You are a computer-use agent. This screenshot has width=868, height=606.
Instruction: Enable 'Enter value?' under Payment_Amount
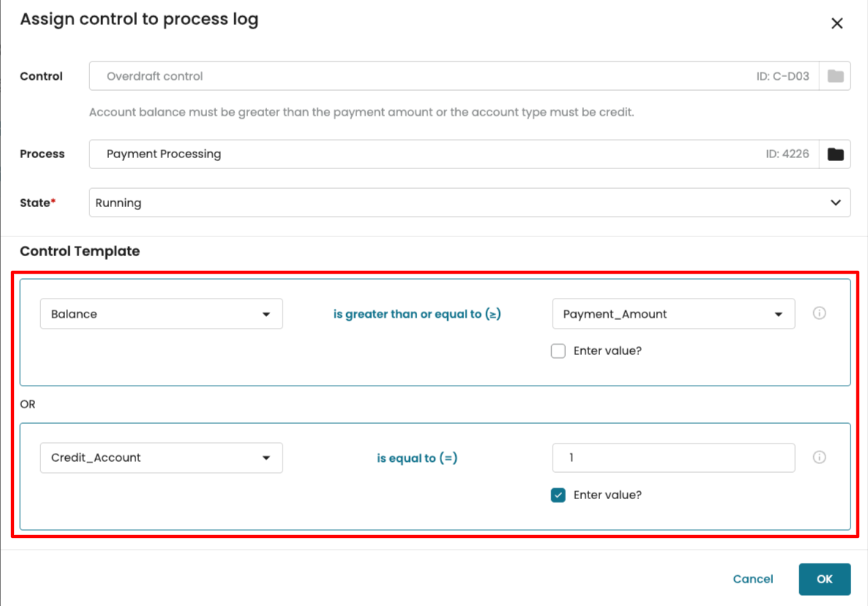click(x=558, y=351)
